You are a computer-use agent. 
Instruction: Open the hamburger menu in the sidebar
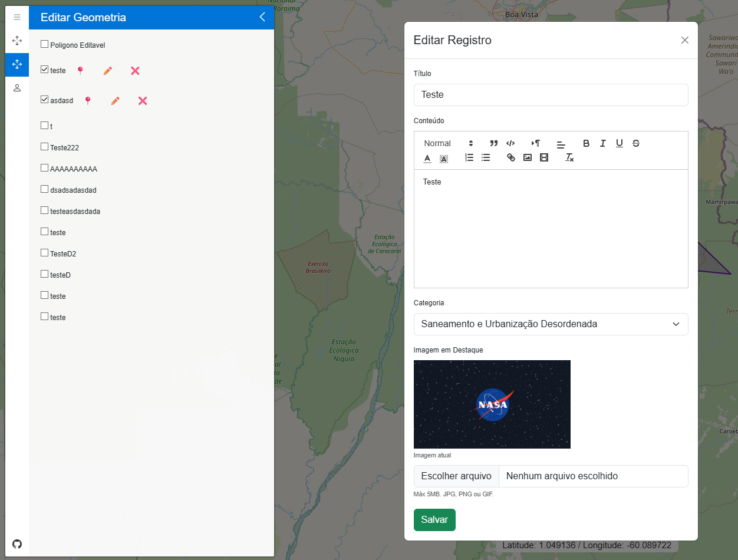[x=17, y=17]
